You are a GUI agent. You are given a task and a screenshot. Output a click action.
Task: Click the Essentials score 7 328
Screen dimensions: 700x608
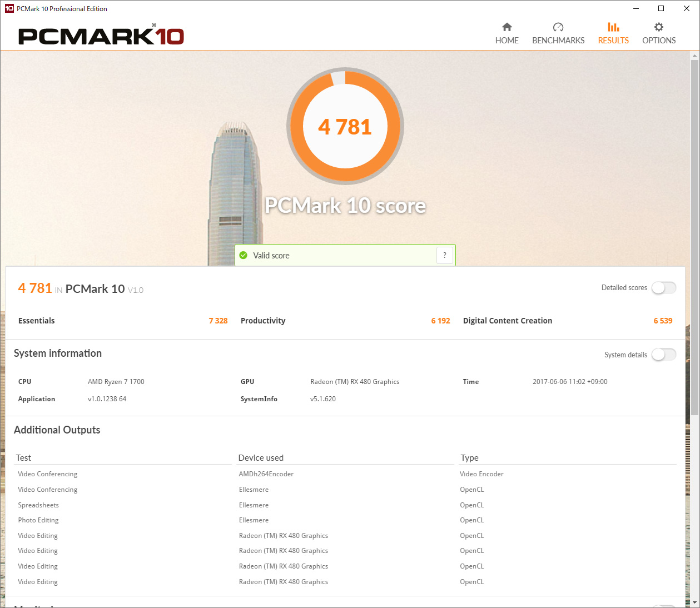pos(218,321)
